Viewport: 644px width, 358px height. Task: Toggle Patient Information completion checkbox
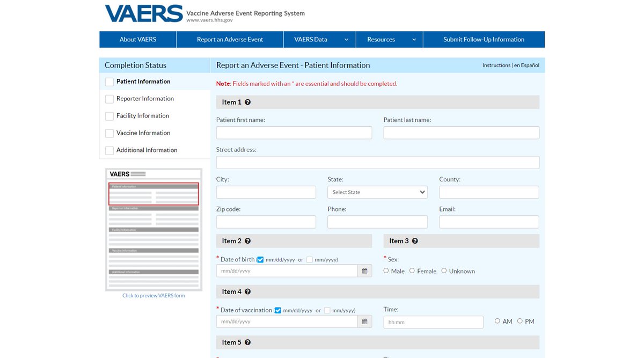coord(109,82)
